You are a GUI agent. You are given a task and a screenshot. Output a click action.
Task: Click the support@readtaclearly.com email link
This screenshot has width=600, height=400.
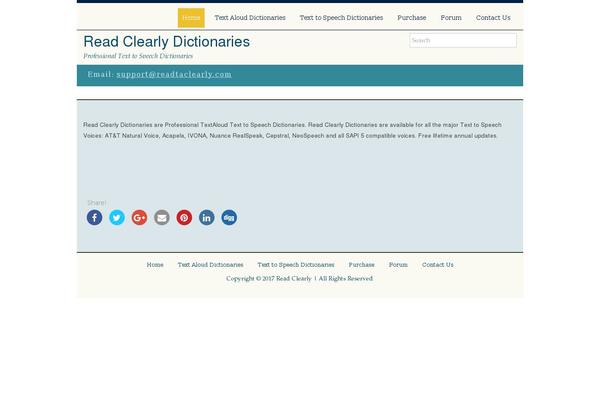[174, 74]
